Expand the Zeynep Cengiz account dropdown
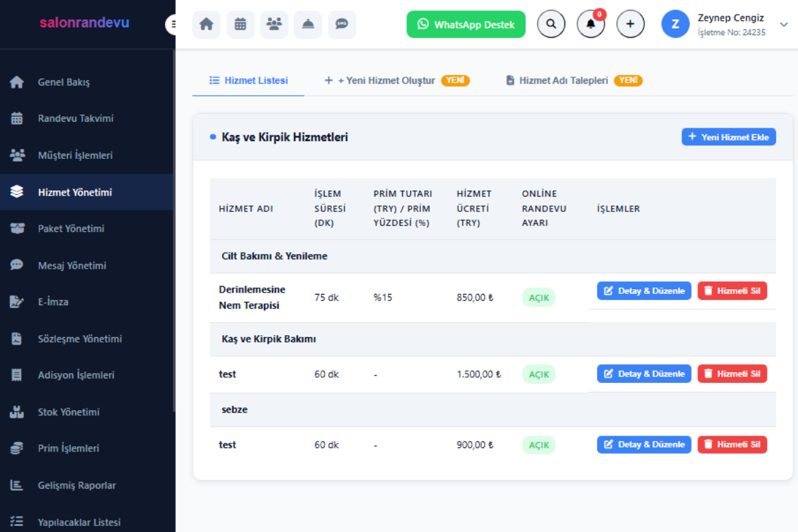The height and width of the screenshot is (532, 798). [783, 25]
